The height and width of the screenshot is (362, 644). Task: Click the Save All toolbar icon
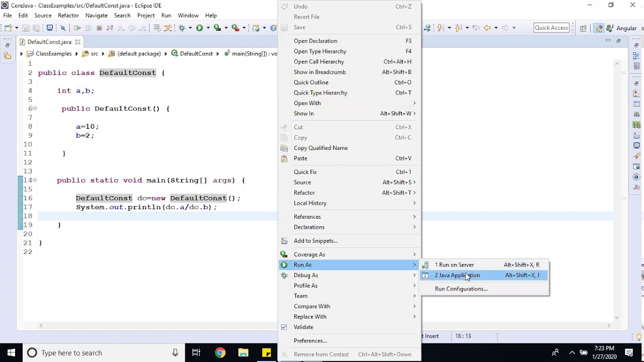36,28
